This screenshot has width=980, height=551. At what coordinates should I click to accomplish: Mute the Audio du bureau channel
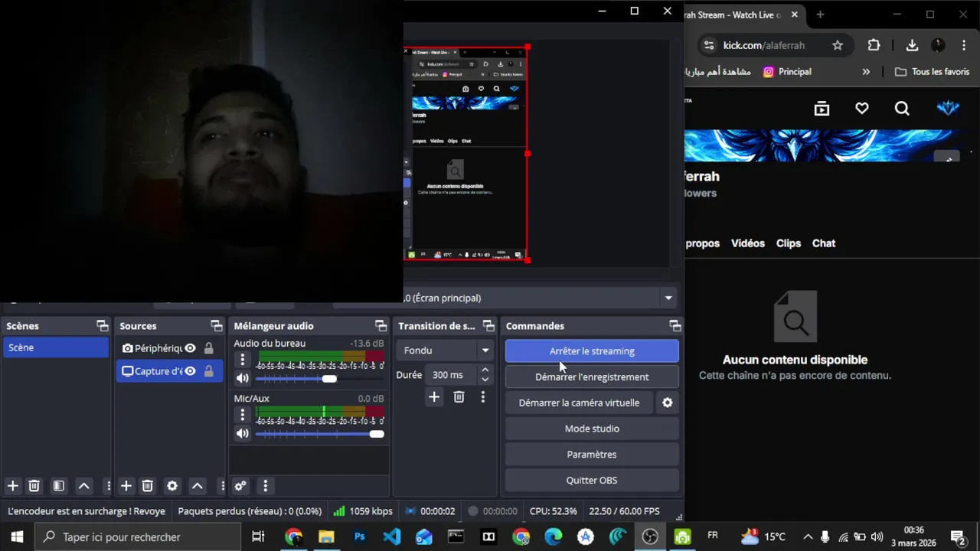click(x=243, y=378)
